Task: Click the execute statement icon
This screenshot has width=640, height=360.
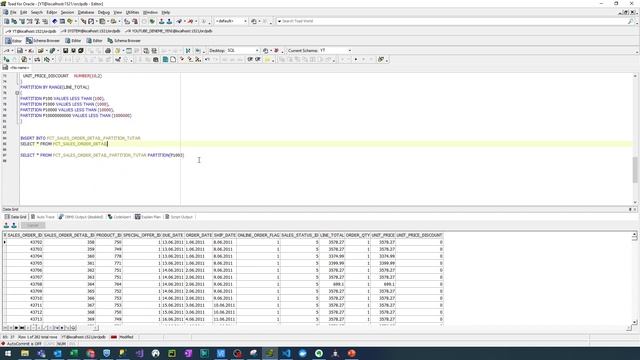Action: click(x=7, y=60)
